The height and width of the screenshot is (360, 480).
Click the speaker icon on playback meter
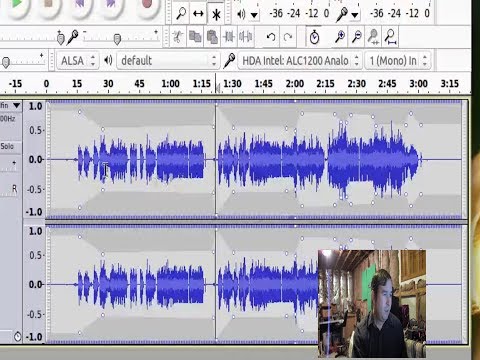click(241, 14)
